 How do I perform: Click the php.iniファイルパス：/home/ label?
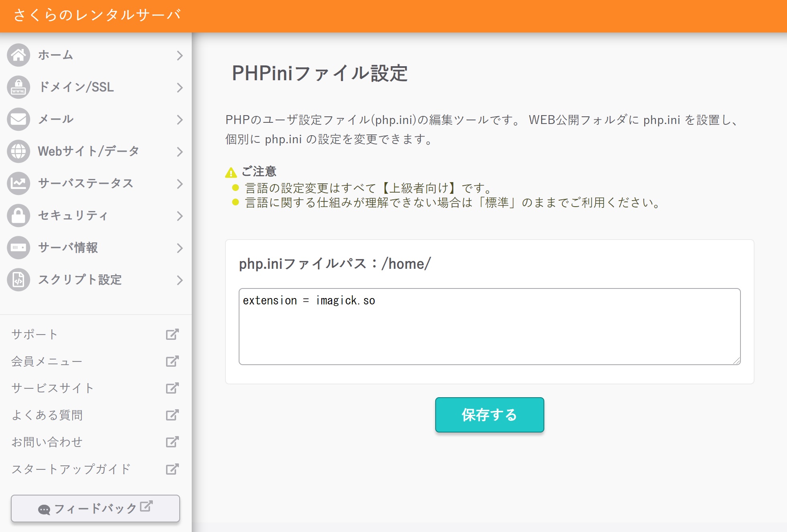[x=335, y=264]
